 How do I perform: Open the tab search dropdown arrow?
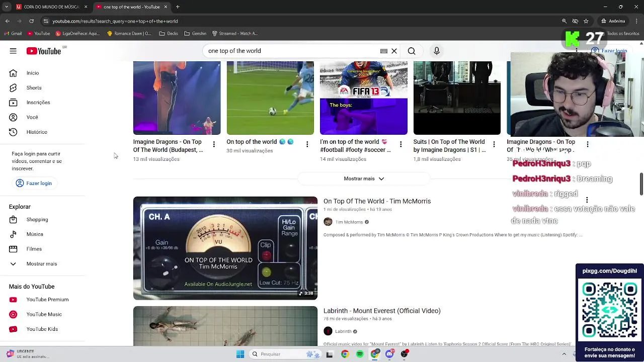(x=6, y=7)
